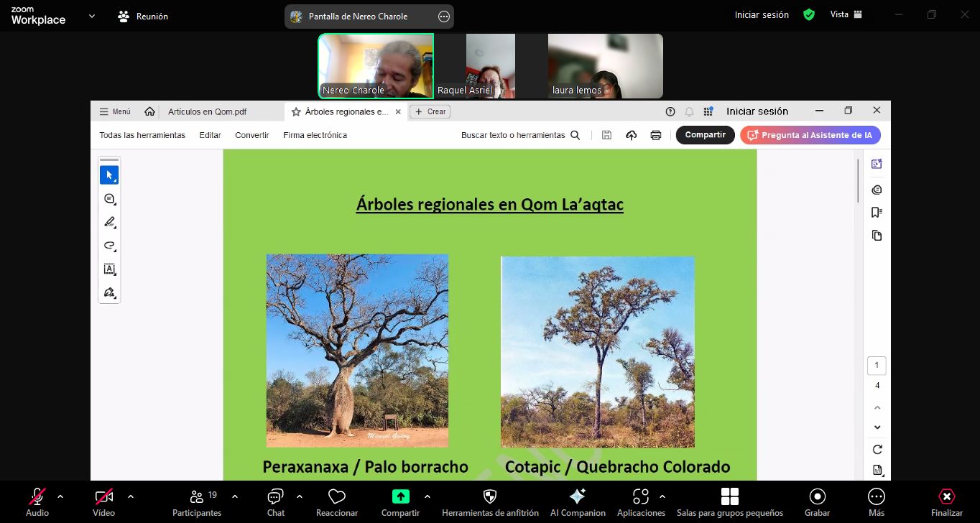Open AI Companion
This screenshot has width=980, height=523.
pyautogui.click(x=577, y=497)
